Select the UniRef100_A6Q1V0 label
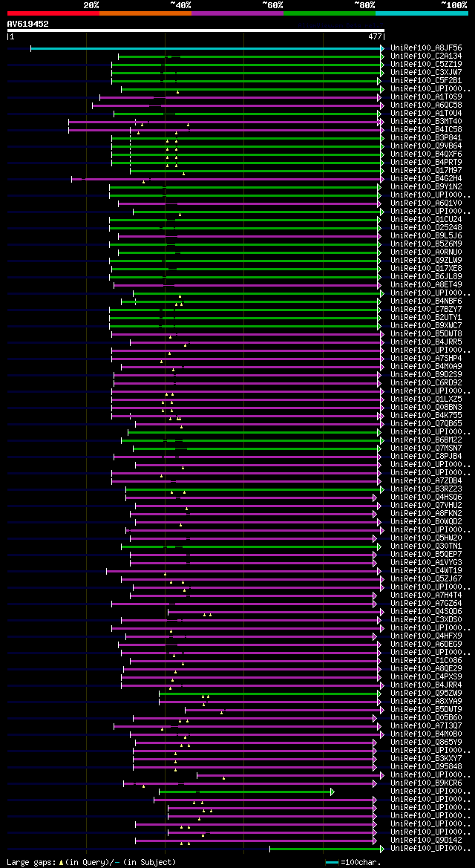475x868 pixels. tap(426, 203)
